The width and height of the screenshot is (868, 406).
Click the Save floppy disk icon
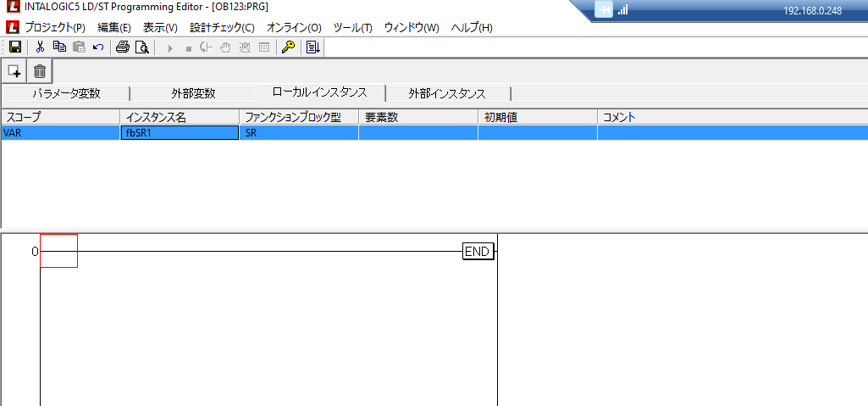[14, 47]
